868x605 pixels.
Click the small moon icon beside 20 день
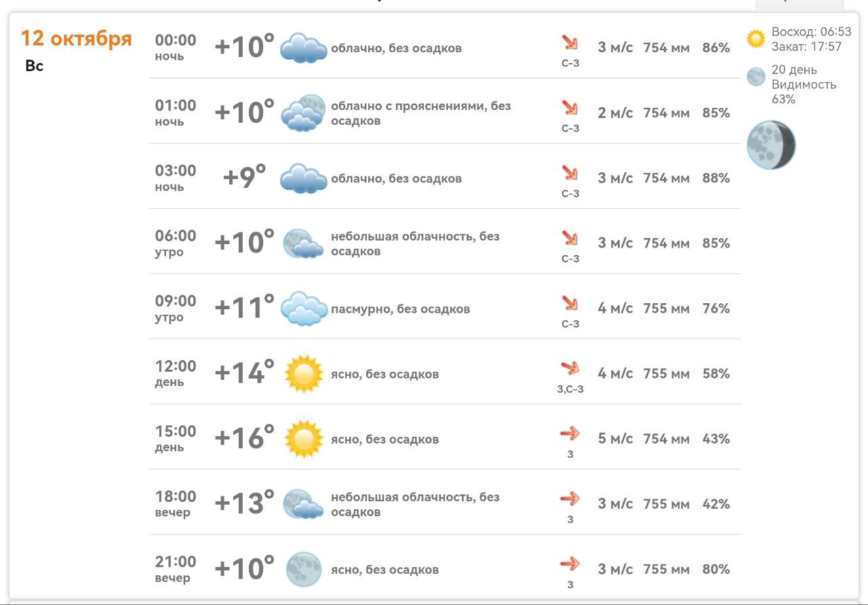point(755,77)
